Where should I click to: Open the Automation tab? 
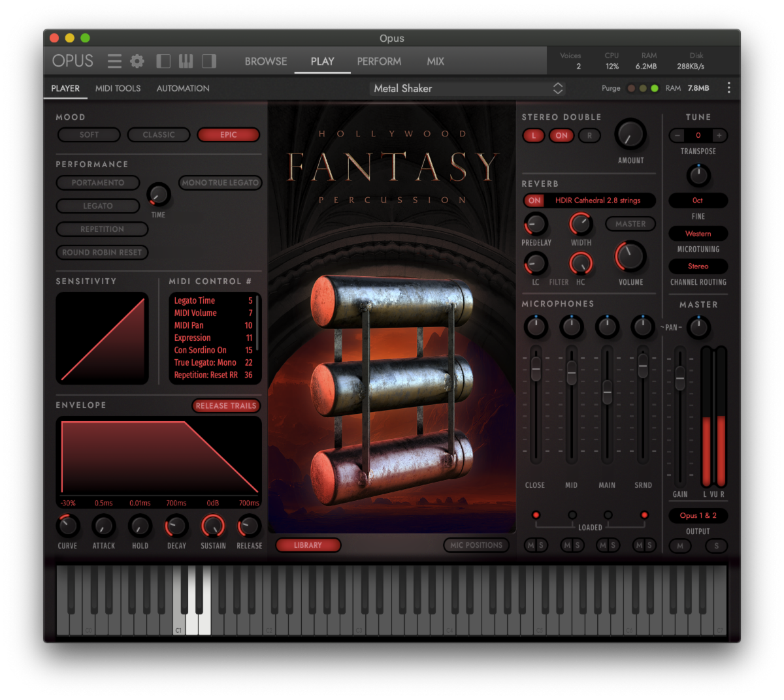click(x=183, y=88)
